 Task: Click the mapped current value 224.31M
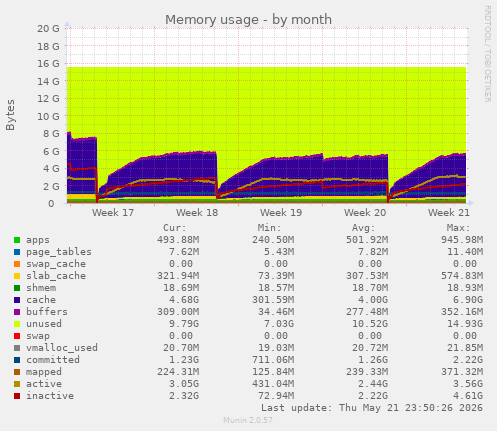click(178, 372)
